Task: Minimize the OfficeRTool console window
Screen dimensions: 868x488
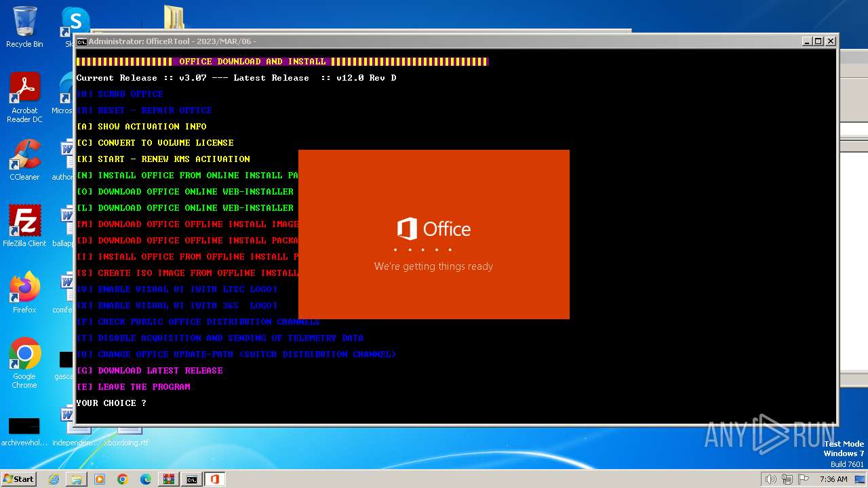Action: click(x=807, y=41)
